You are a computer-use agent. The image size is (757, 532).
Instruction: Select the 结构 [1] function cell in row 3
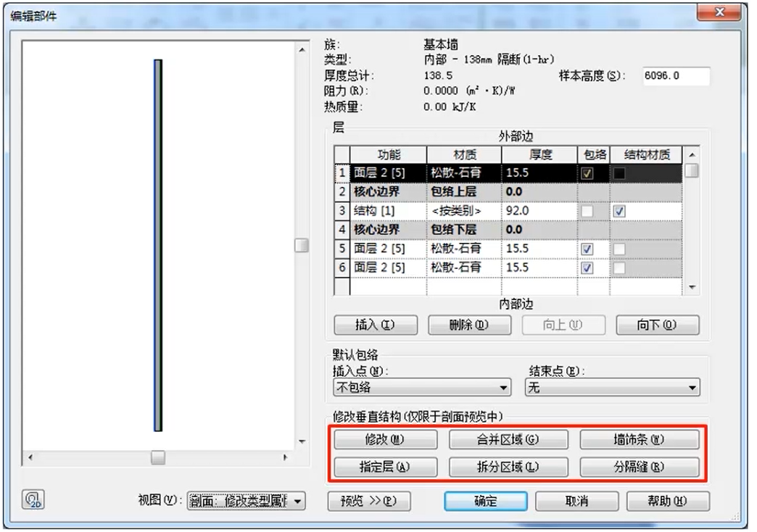pos(389,211)
